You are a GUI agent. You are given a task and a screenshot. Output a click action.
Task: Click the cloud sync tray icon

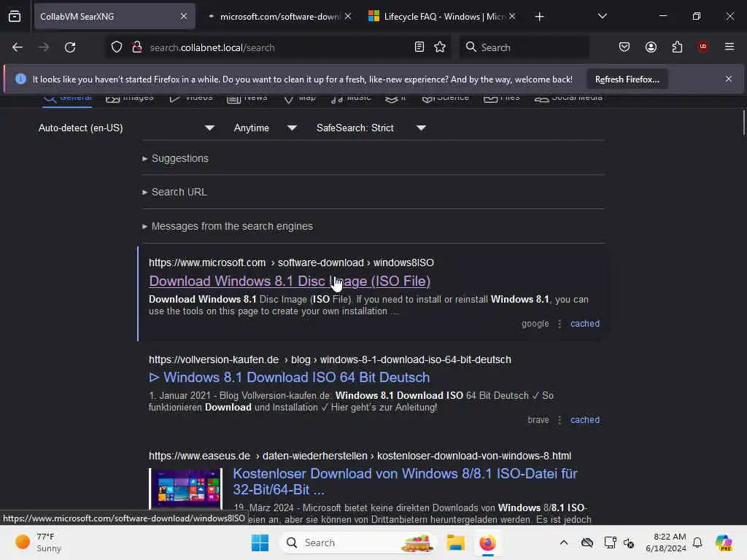click(587, 542)
